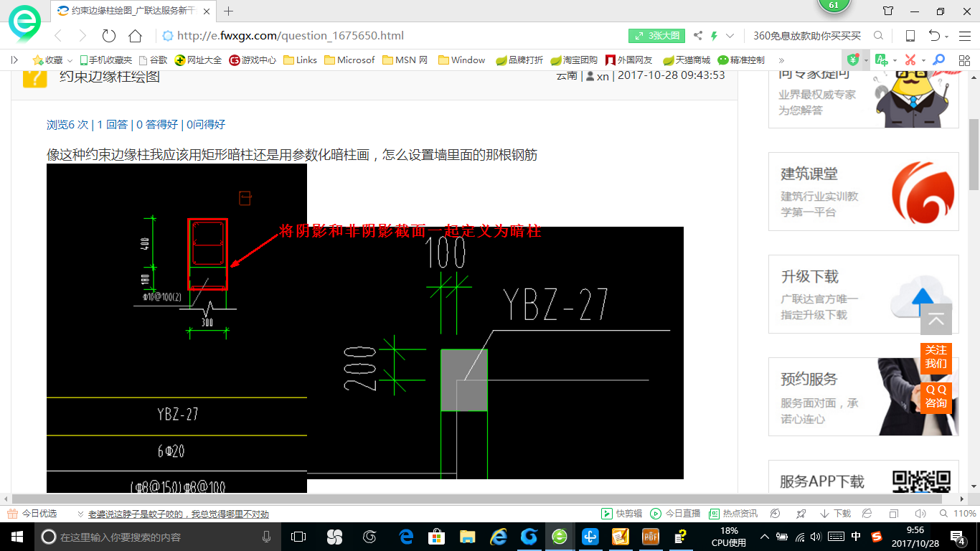Image resolution: width=980 pixels, height=551 pixels.
Task: Open the left CAD drawing image
Action: pyautogui.click(x=176, y=328)
